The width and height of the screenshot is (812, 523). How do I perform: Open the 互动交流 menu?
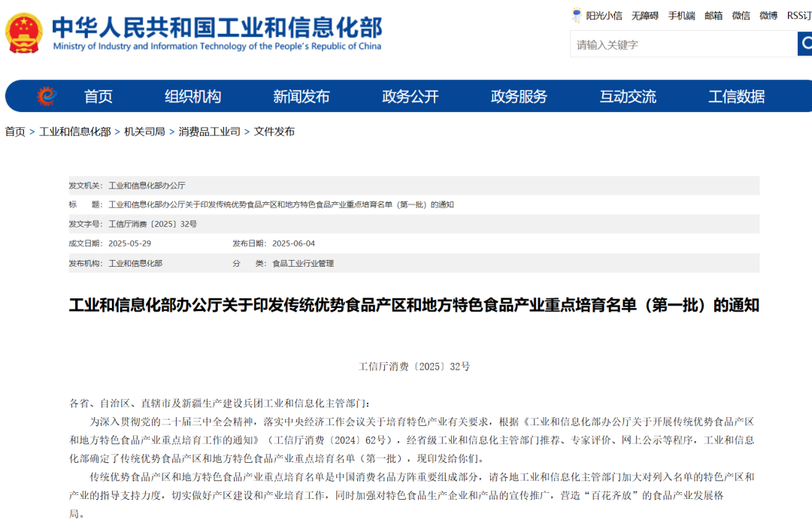pos(628,96)
